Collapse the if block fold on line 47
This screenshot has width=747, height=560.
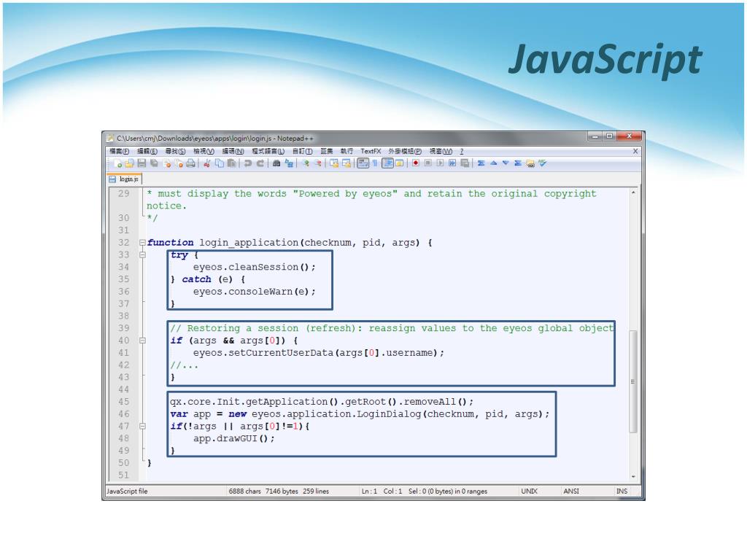click(142, 426)
